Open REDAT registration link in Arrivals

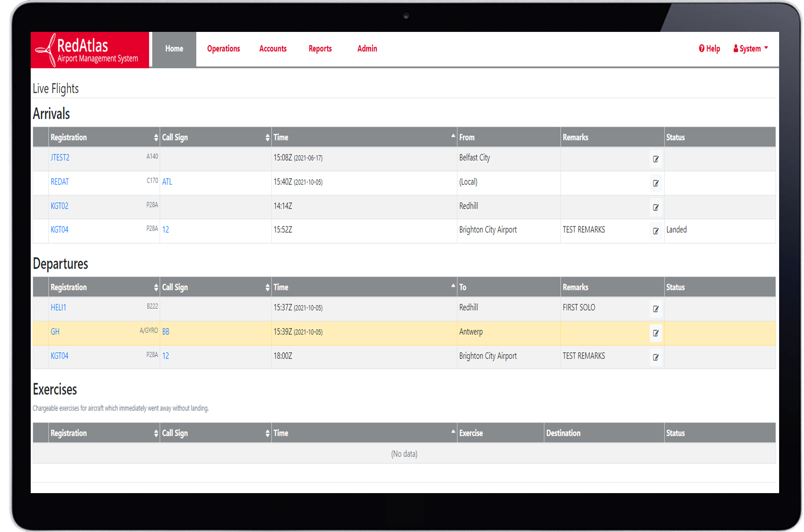(60, 182)
